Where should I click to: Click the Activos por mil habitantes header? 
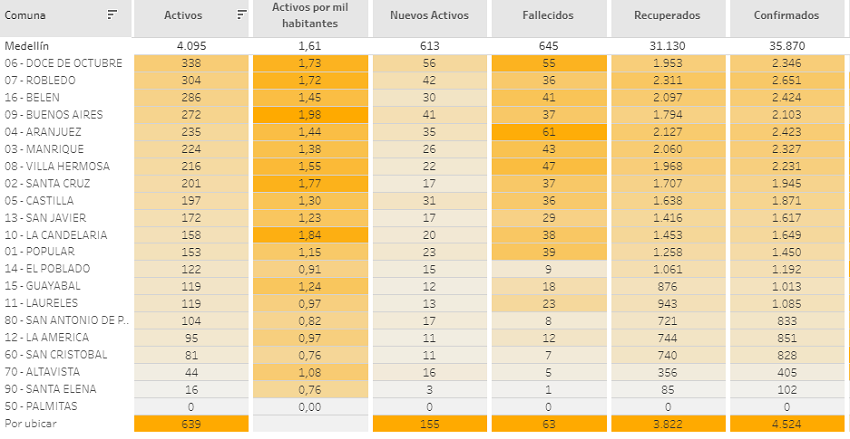[x=309, y=16]
